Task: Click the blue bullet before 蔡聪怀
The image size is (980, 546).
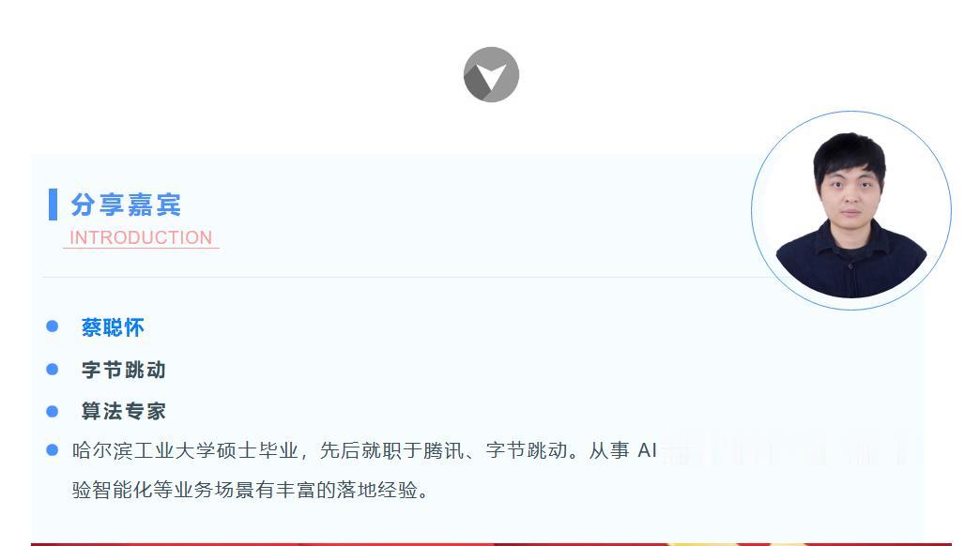Action: [x=53, y=326]
